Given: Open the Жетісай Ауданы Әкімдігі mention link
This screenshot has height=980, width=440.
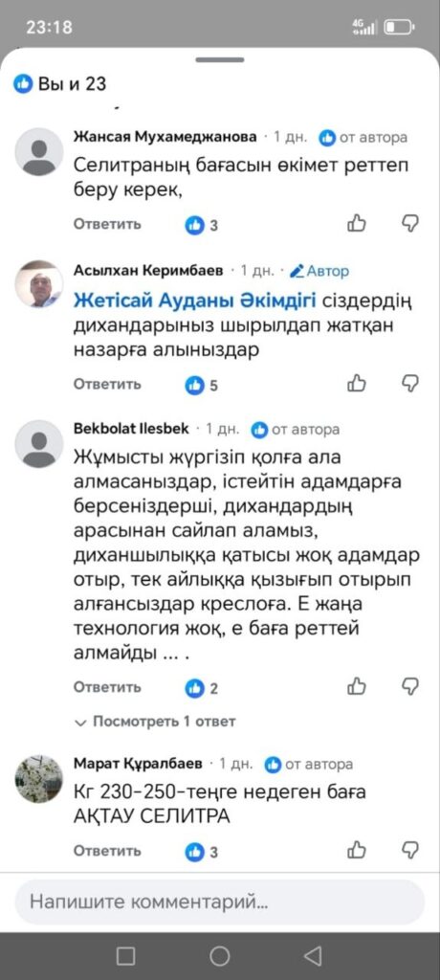Looking at the screenshot, I should tap(195, 301).
